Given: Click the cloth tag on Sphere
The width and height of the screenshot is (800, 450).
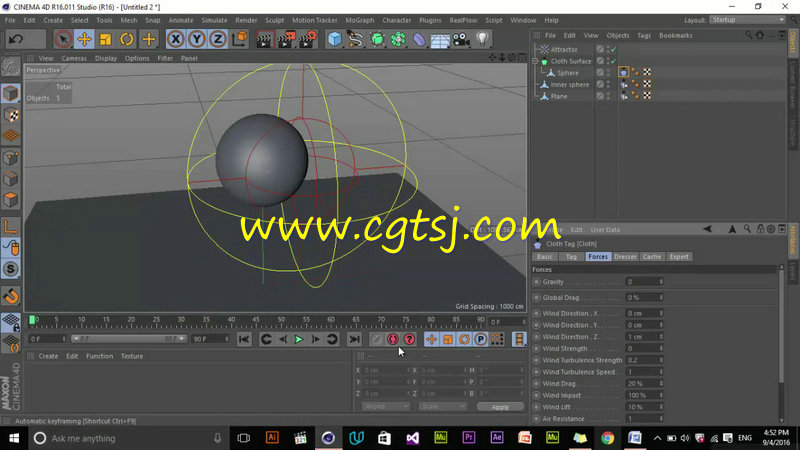Looking at the screenshot, I should point(623,72).
